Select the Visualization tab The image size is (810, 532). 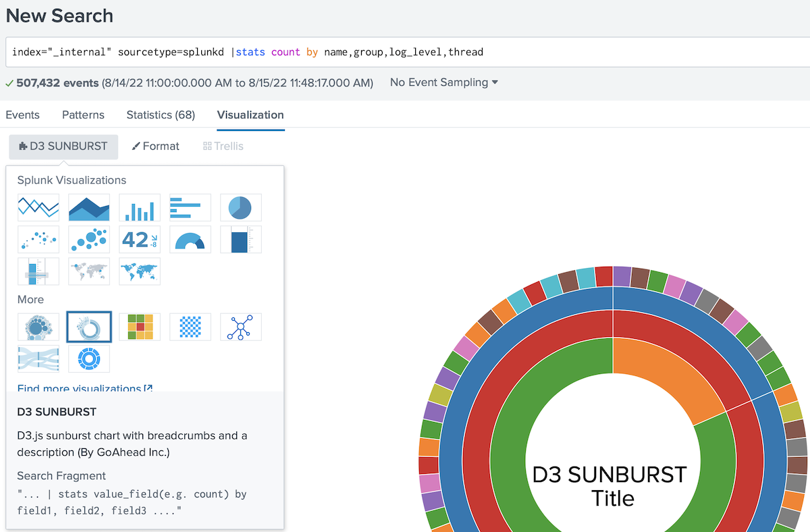[x=250, y=115]
